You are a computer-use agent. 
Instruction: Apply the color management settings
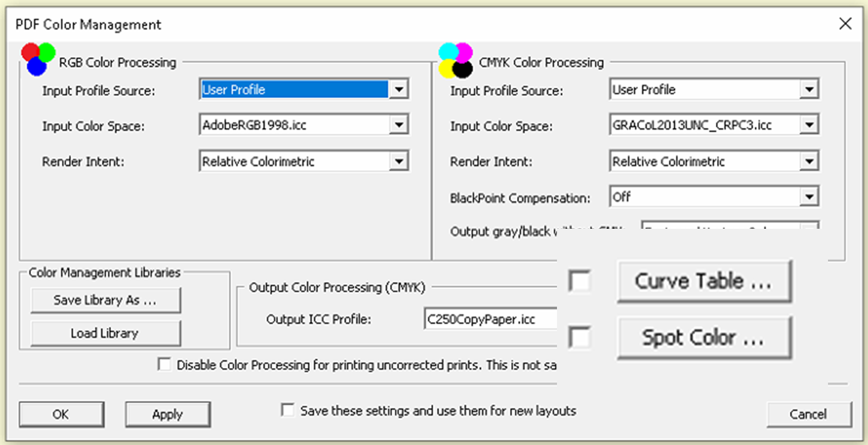pyautogui.click(x=167, y=413)
